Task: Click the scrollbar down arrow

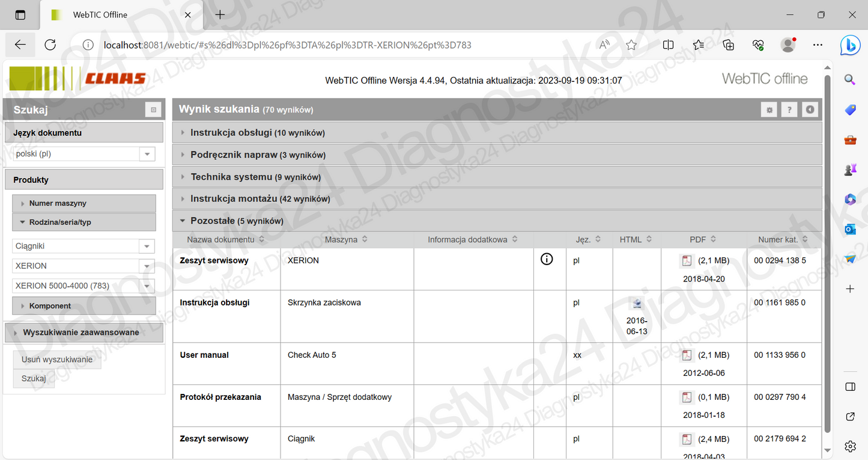Action: [827, 450]
